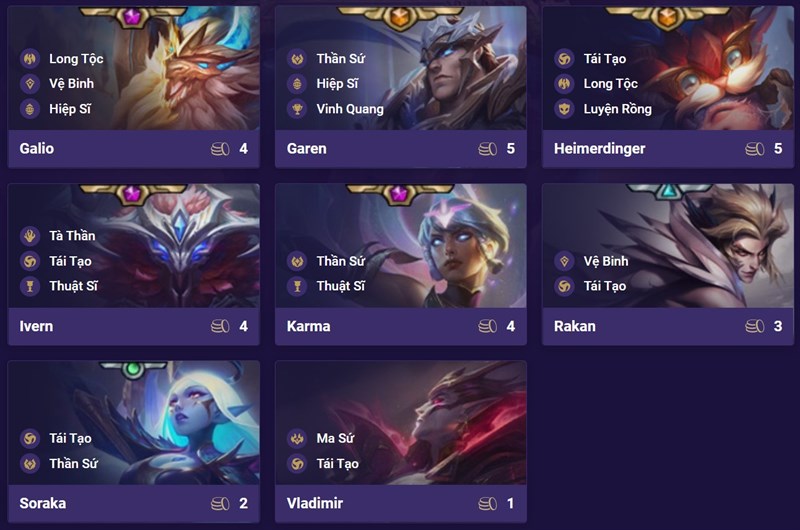The image size is (800, 530).
Task: Click the Luyện Rồng trait icon on Heimerdinger card
Action: coord(564,109)
